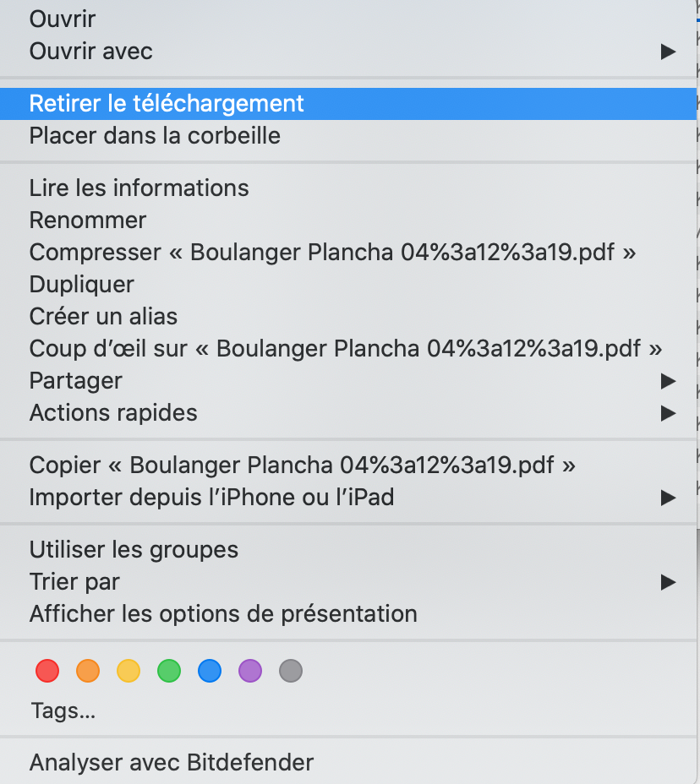Apply the orange color tag
The height and width of the screenshot is (784, 700).
[88, 672]
